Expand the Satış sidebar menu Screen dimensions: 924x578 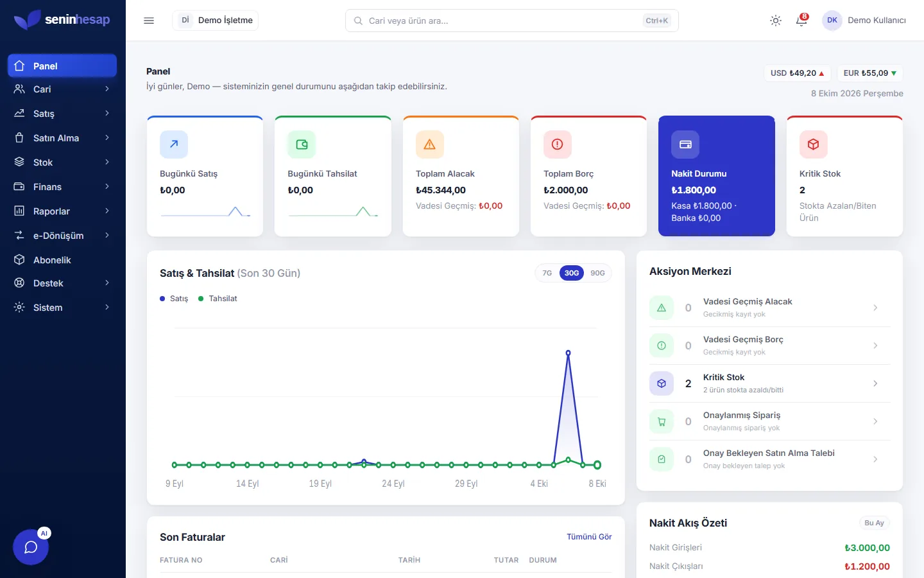(x=62, y=114)
